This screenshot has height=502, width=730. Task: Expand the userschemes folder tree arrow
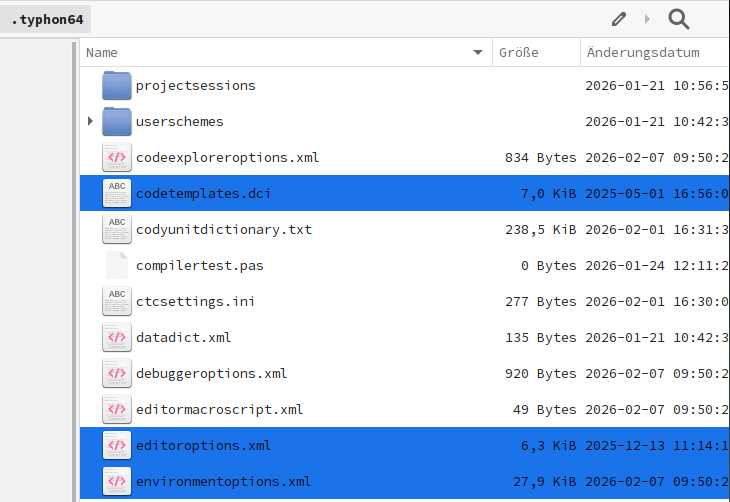(90, 122)
